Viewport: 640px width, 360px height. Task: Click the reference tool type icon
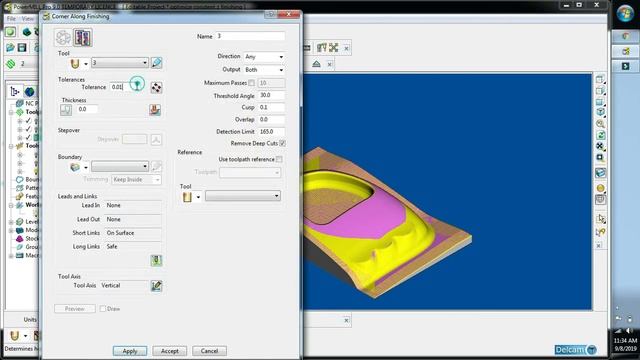point(187,197)
